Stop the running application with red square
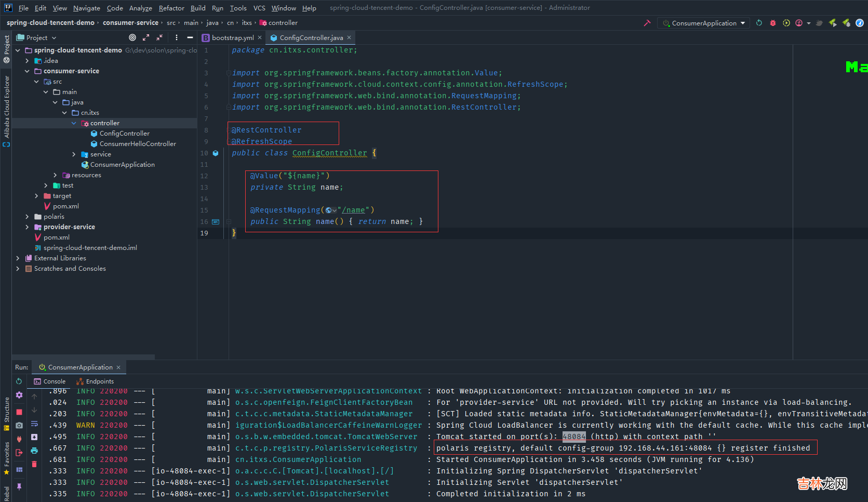Image resolution: width=868 pixels, height=502 pixels. tap(19, 412)
